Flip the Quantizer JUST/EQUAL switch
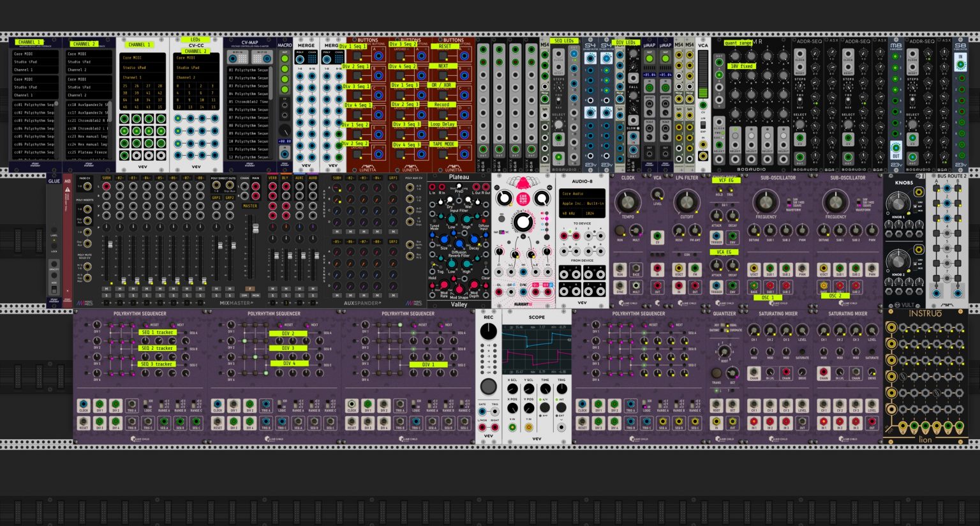 [x=725, y=326]
